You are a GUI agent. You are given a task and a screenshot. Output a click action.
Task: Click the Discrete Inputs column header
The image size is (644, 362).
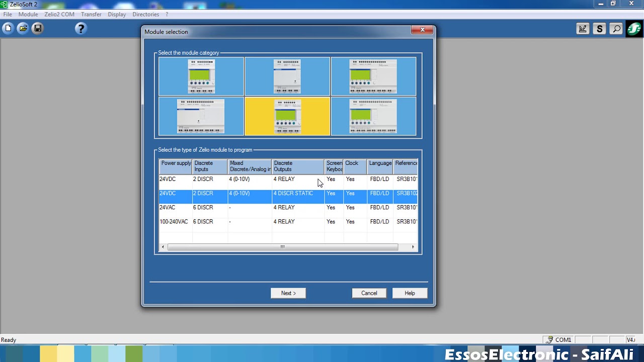click(x=210, y=166)
